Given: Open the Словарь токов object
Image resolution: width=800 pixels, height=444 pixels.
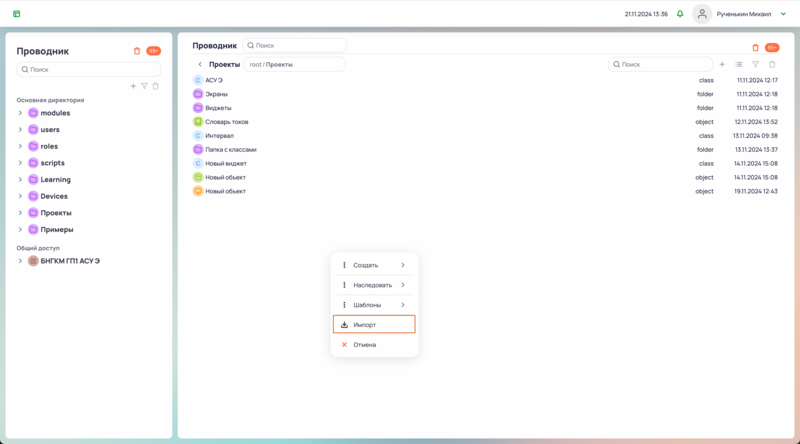Looking at the screenshot, I should pyautogui.click(x=227, y=122).
